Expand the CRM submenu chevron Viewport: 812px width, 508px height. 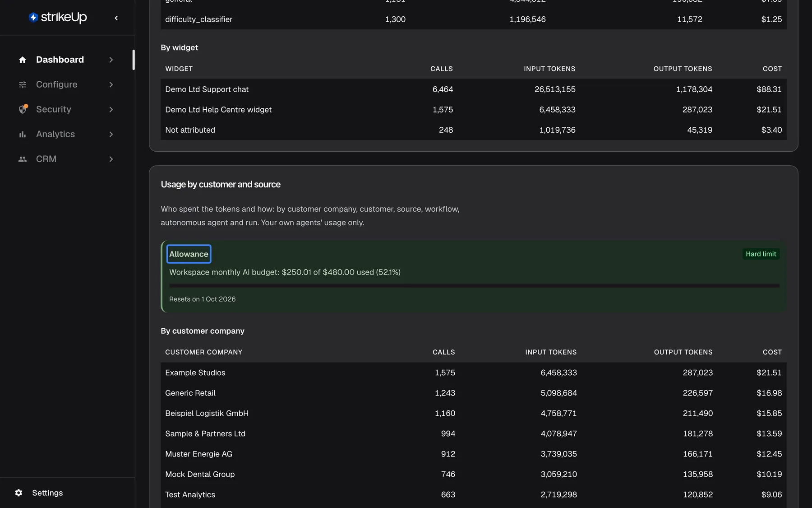pos(111,159)
